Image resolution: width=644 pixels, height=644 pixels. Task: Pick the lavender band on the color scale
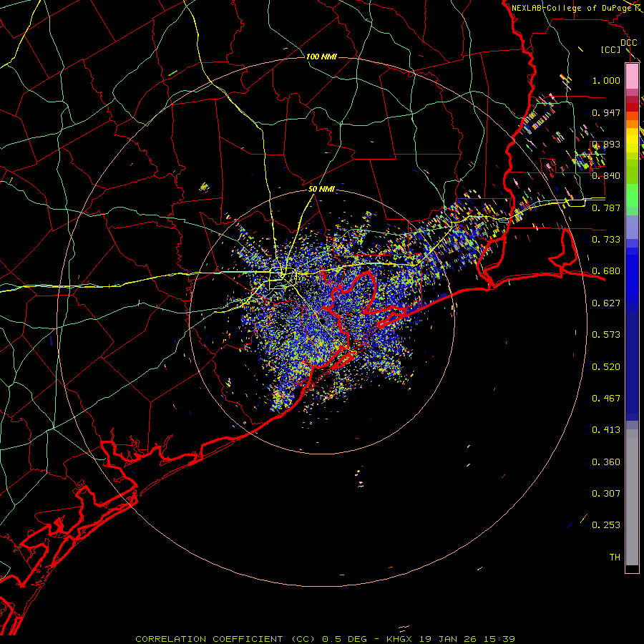632,227
